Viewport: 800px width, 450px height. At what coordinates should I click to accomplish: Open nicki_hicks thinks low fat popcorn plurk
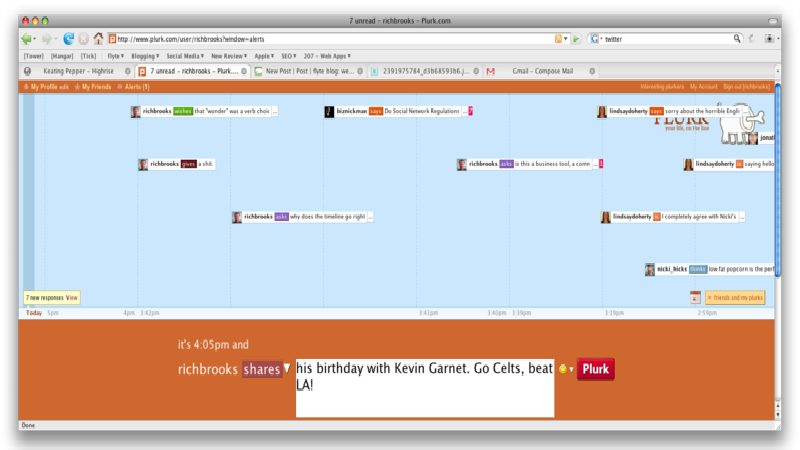[x=709, y=269]
